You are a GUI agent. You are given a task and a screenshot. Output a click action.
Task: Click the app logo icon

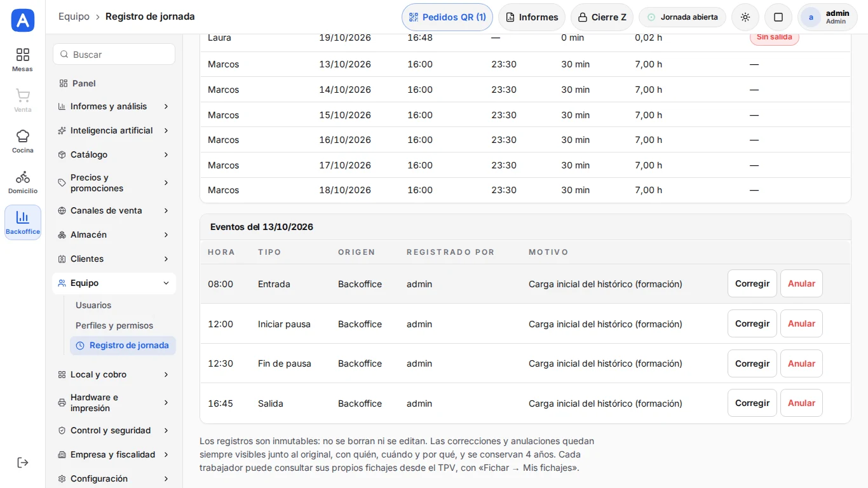pos(23,20)
